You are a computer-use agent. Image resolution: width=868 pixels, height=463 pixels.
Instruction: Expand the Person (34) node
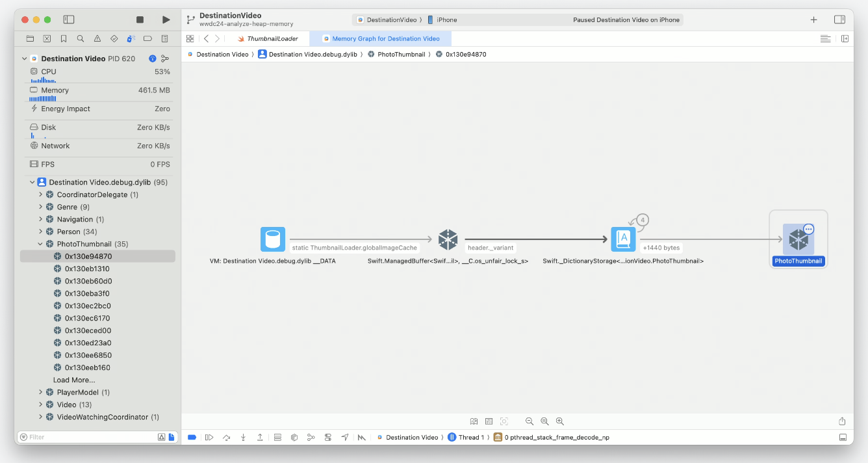coord(40,231)
